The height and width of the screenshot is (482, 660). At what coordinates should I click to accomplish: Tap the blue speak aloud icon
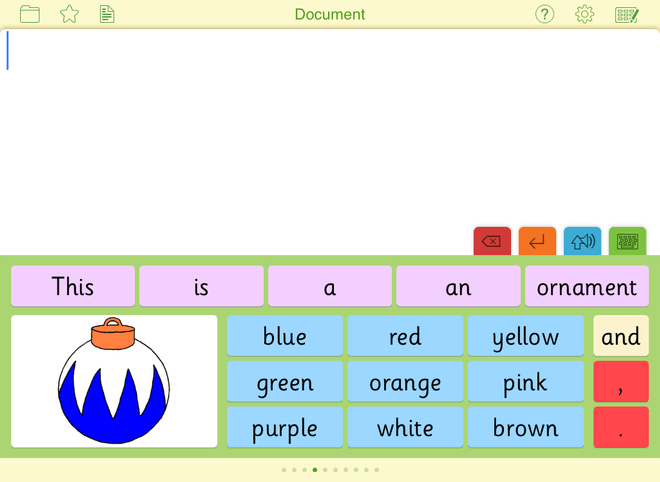pos(582,241)
